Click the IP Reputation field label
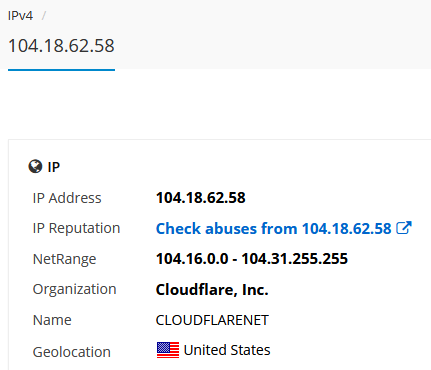The height and width of the screenshot is (370, 431). pyautogui.click(x=76, y=229)
